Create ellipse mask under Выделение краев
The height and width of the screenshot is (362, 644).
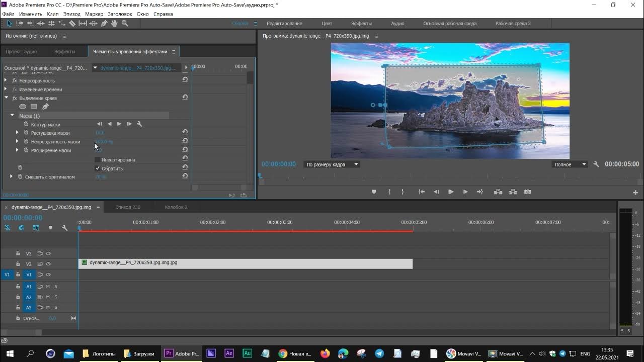23,107
